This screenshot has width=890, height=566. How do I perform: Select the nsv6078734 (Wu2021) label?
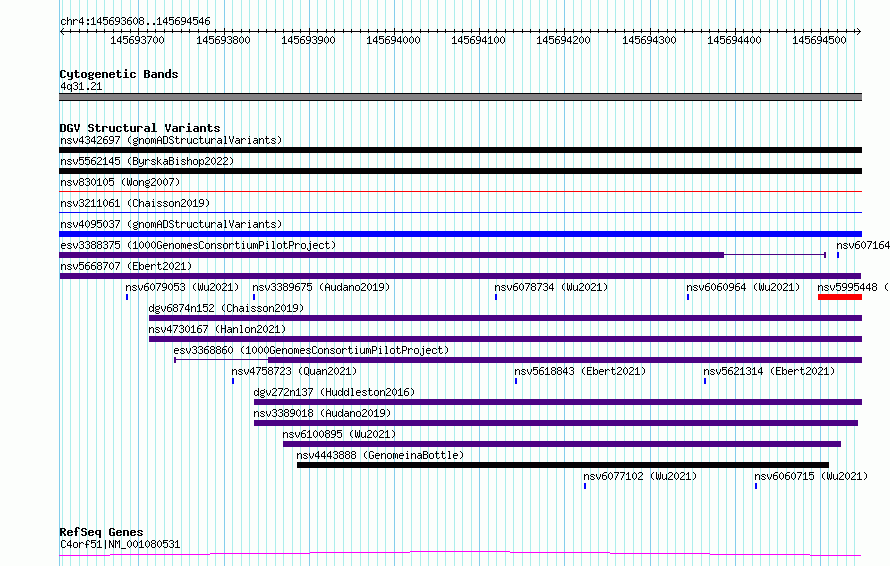[551, 287]
